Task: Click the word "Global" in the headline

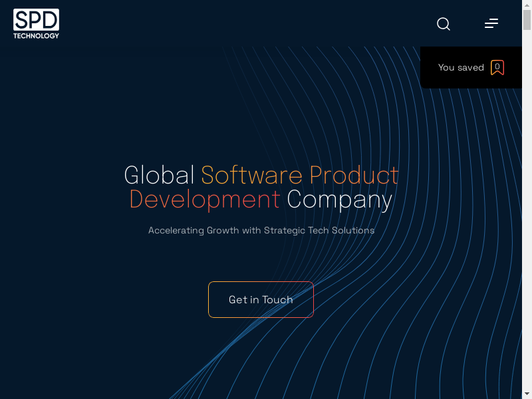Action: click(160, 176)
